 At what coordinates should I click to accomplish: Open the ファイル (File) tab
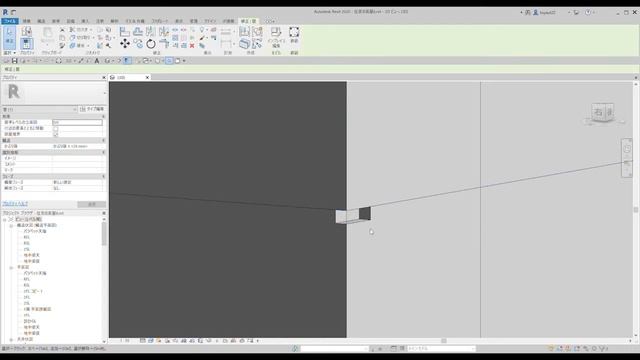point(9,21)
